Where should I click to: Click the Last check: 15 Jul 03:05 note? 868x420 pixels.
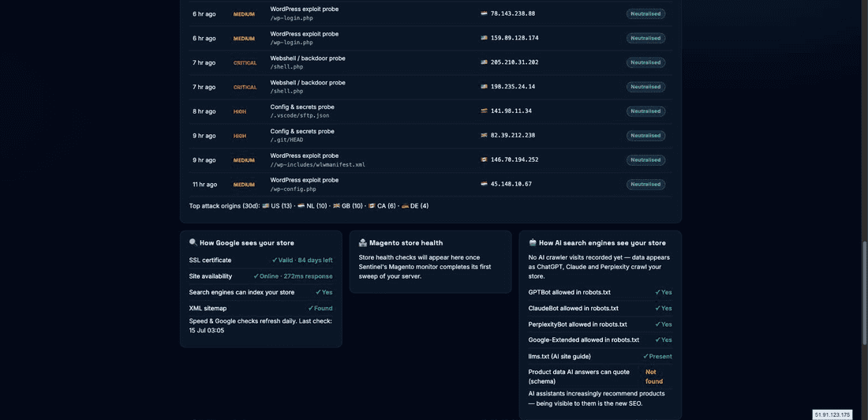tap(260, 326)
